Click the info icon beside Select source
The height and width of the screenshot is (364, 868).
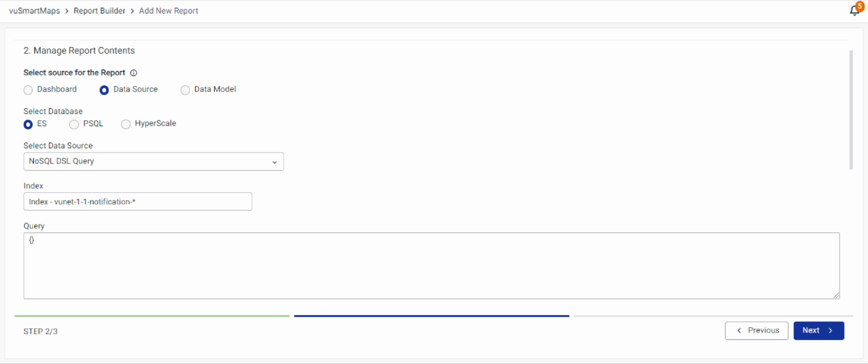coord(134,73)
